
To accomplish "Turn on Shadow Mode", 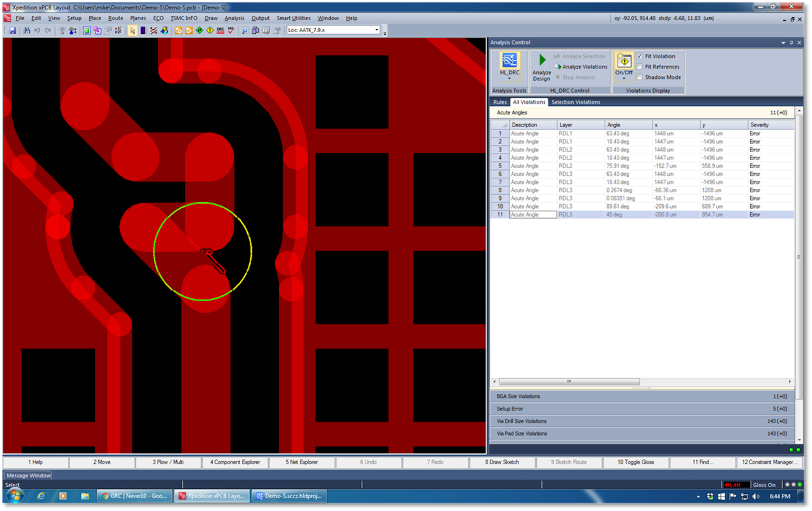I will (x=640, y=77).
